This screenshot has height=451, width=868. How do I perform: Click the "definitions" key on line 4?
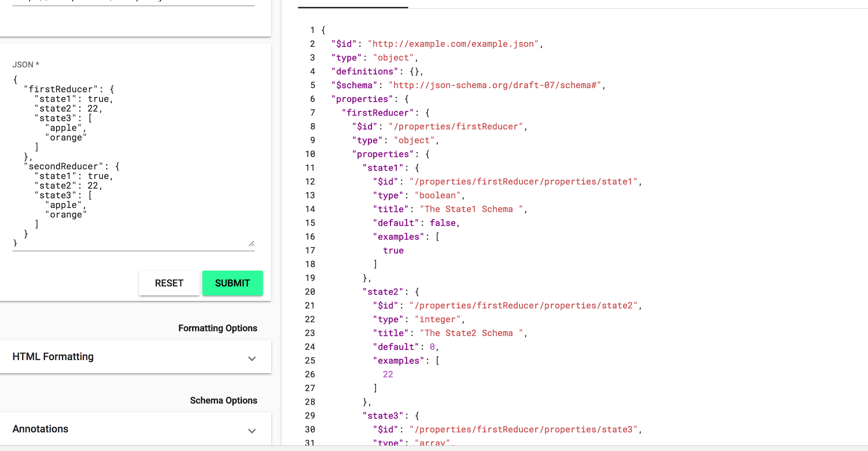pyautogui.click(x=364, y=72)
